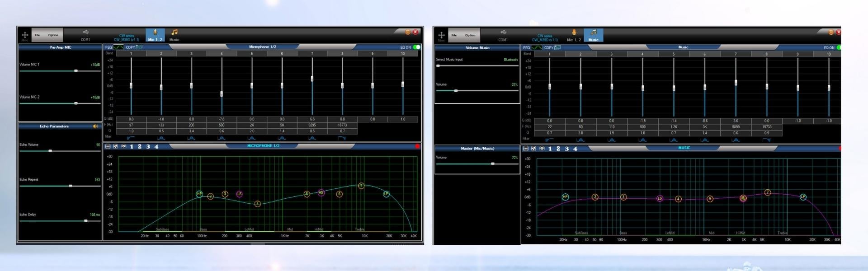The width and height of the screenshot is (868, 271).
Task: Select preset 1 above the Music graph
Action: pyautogui.click(x=550, y=149)
